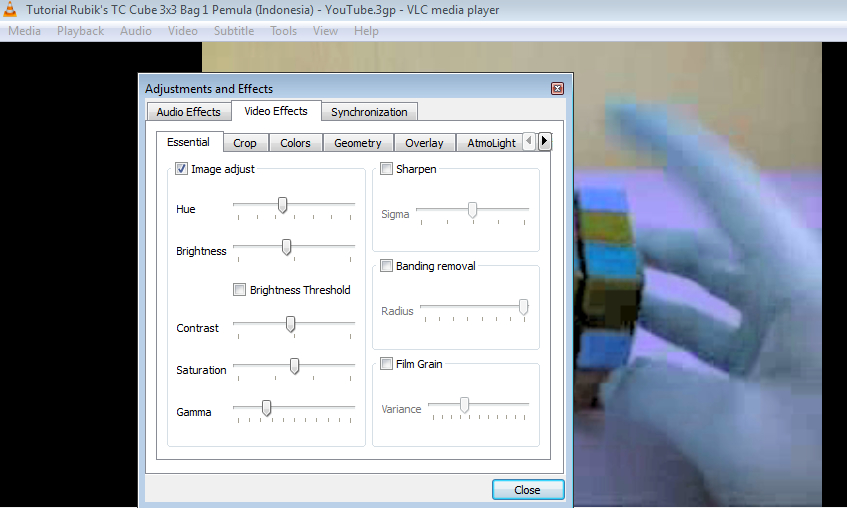The image size is (847, 508).
Task: Open the Playback menu
Action: point(80,31)
